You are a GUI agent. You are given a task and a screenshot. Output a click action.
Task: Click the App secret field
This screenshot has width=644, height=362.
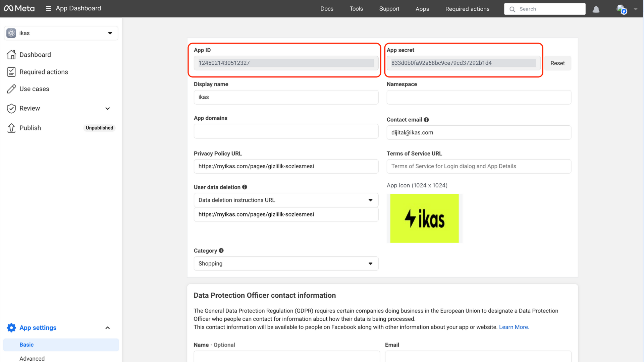[x=464, y=63]
